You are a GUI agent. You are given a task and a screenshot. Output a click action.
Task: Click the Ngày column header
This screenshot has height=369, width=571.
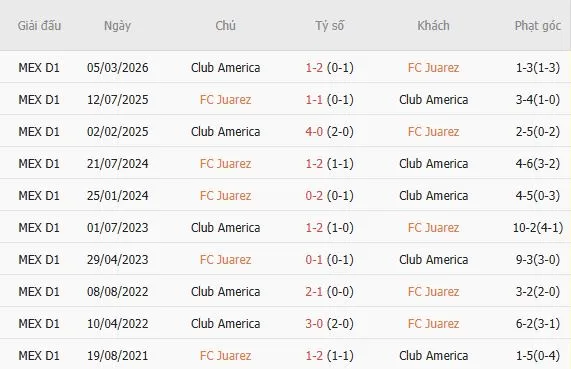pos(117,26)
